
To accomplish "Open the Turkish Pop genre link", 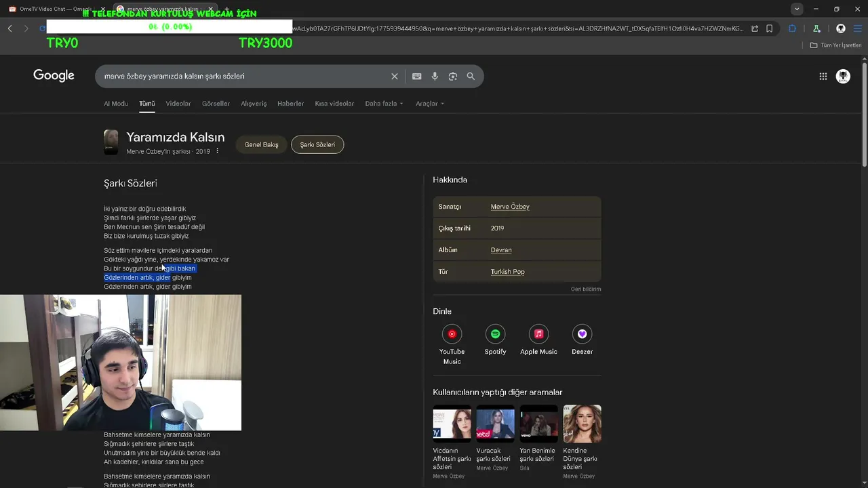I will (x=507, y=272).
